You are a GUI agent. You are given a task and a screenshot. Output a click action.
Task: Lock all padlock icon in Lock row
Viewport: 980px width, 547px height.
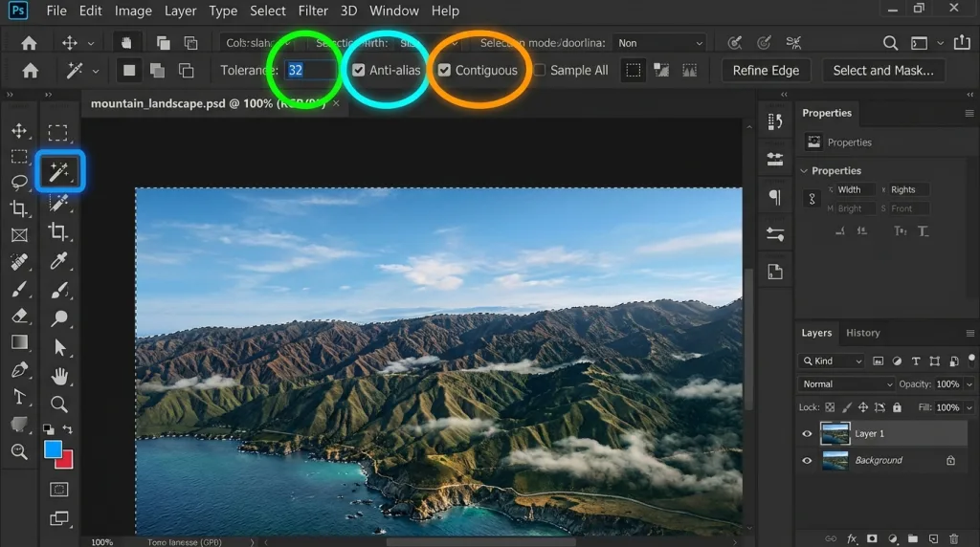point(897,407)
